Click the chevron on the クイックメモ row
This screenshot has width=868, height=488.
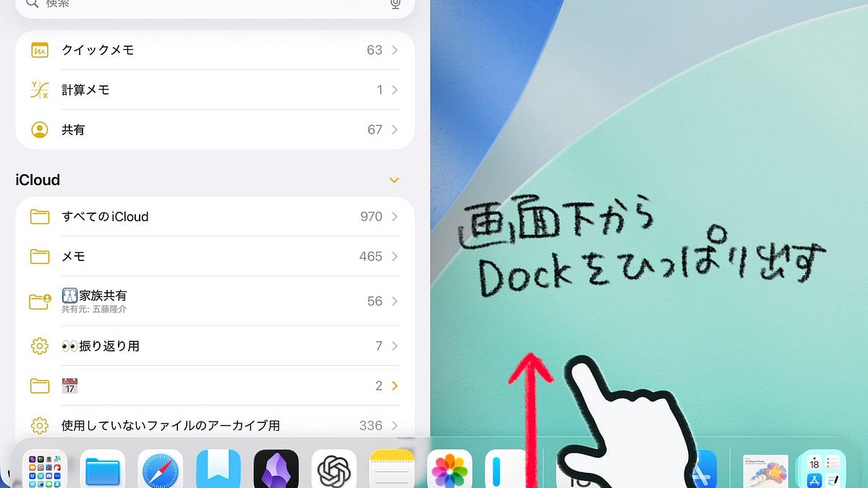click(395, 50)
